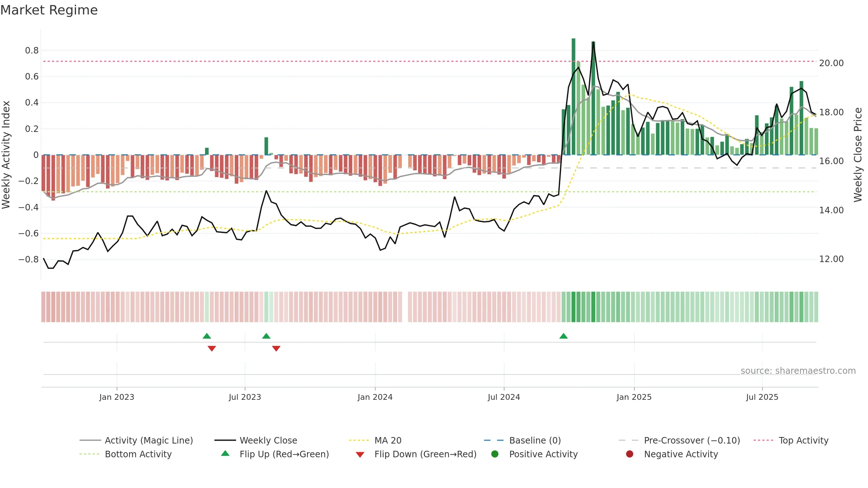This screenshot has height=488, width=868.
Task: Toggle the Positive Activity legend entry
Action: (x=535, y=454)
